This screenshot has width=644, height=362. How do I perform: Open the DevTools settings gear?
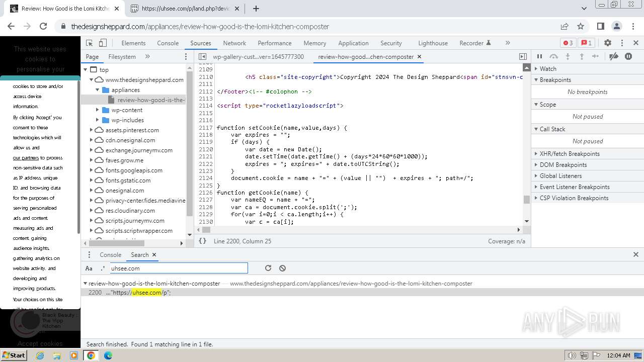click(608, 43)
